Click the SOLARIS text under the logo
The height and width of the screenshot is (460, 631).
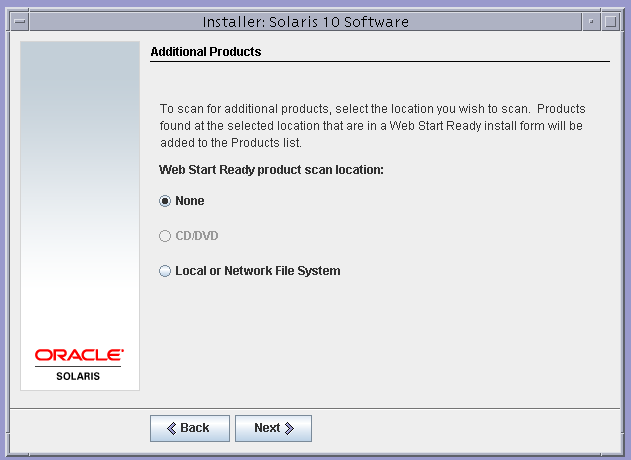coord(80,377)
